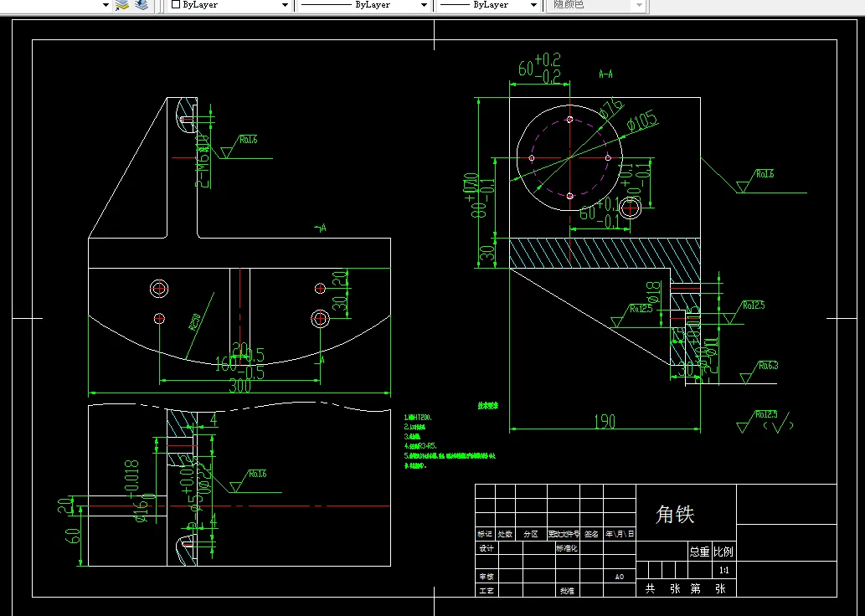Select the 标准化 title block cell
This screenshot has width=865, height=616.
(x=567, y=549)
